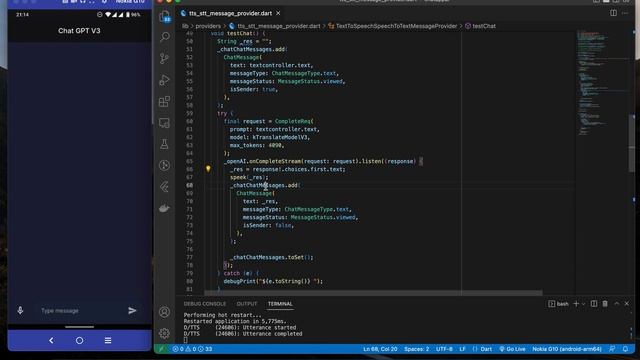
Task: Switch to the Debug Console panel tab
Action: pyautogui.click(x=204, y=304)
